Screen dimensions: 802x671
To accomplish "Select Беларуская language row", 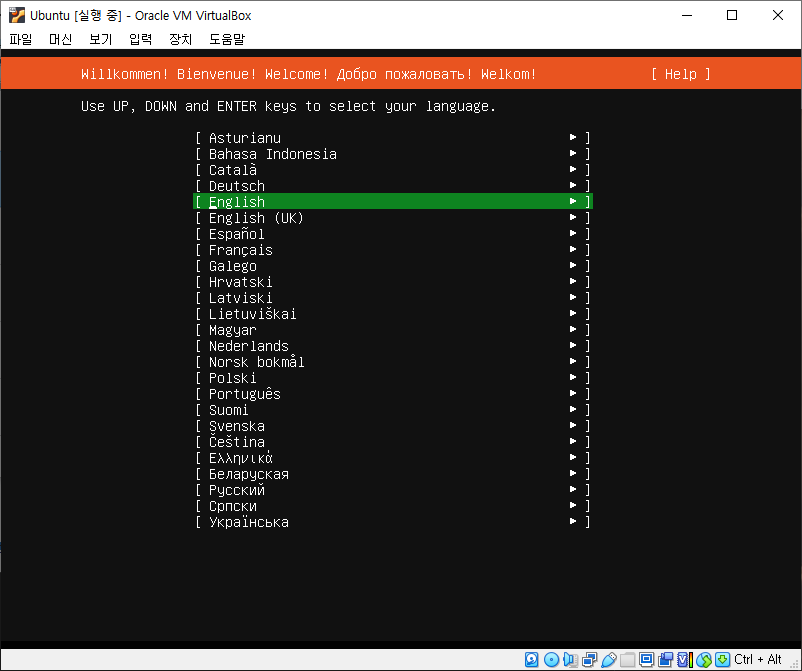I will click(393, 474).
